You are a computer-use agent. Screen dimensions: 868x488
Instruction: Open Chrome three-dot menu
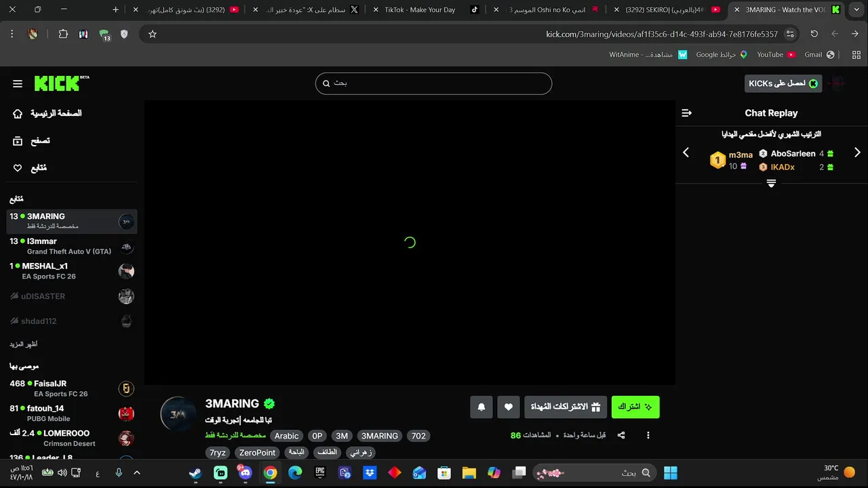[x=12, y=34]
